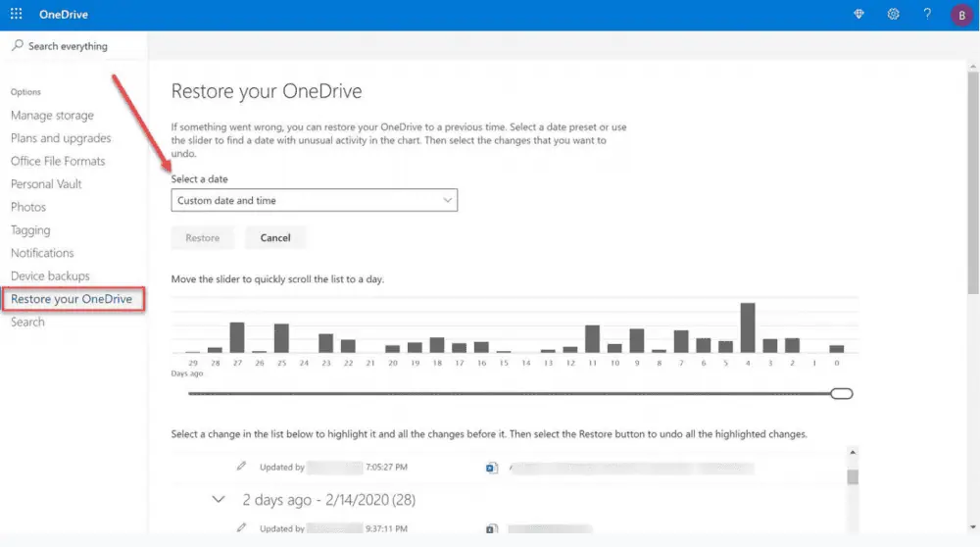
Task: Click the Restore button
Action: (x=203, y=237)
